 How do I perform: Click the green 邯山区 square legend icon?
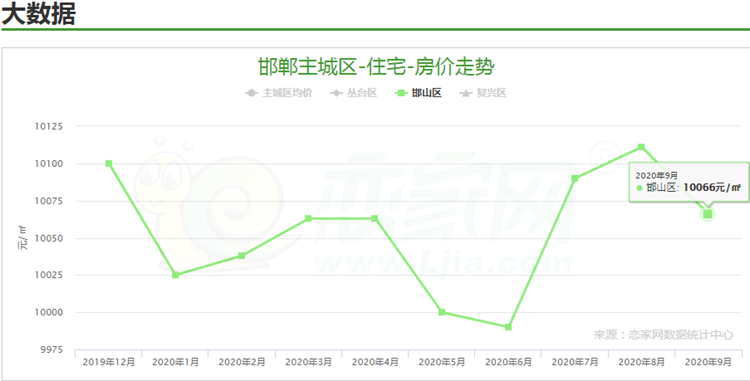click(401, 93)
